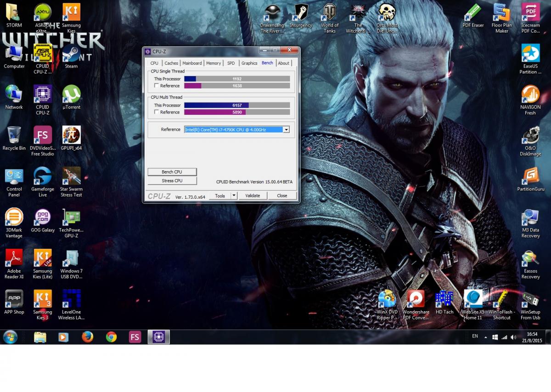This screenshot has width=551, height=392.
Task: Click the CPUID Benchmark Version 15.00.64 BETA text
Action: 254,182
